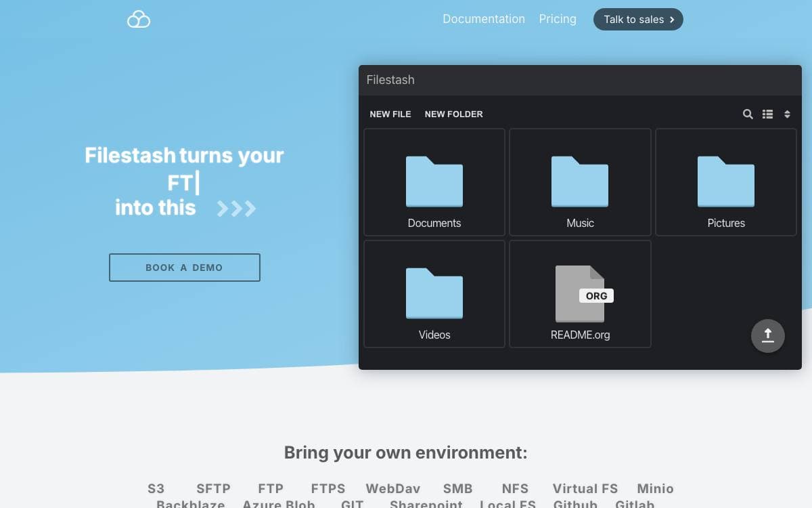The height and width of the screenshot is (508, 812).
Task: Open the sort order selector
Action: pos(787,114)
